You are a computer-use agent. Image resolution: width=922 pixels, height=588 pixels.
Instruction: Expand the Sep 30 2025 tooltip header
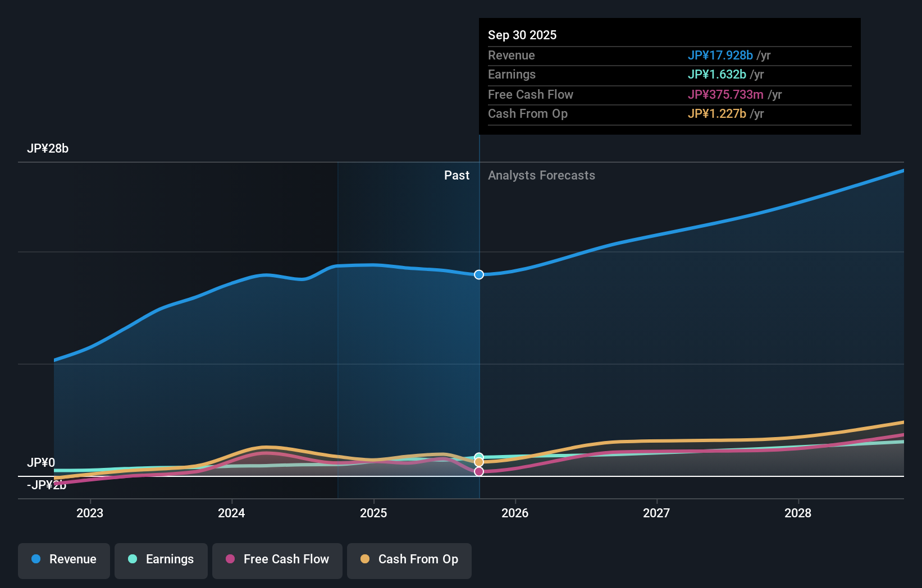pyautogui.click(x=522, y=35)
